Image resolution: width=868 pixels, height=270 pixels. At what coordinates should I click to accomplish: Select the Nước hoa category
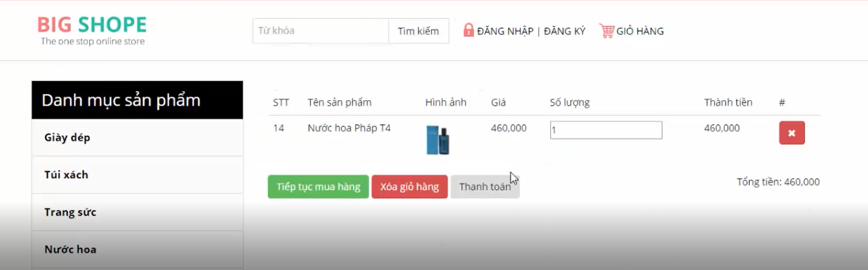[x=138, y=249]
